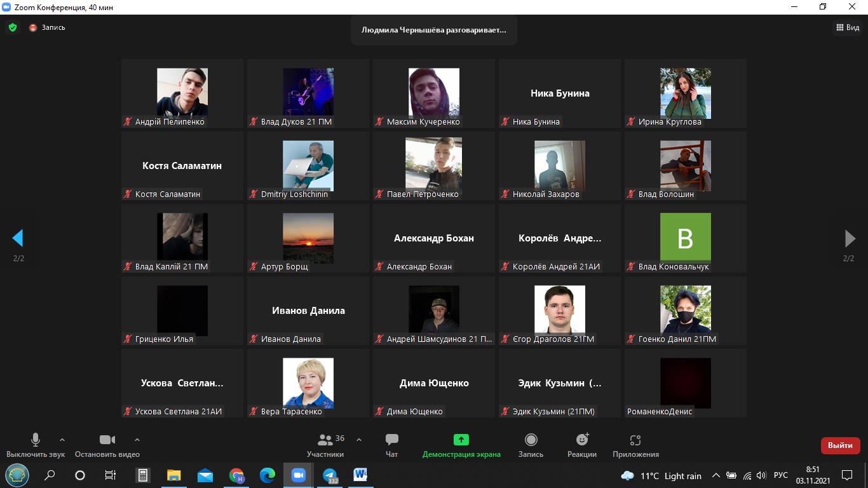
Task: Open the Участники participants panel
Action: [x=325, y=445]
